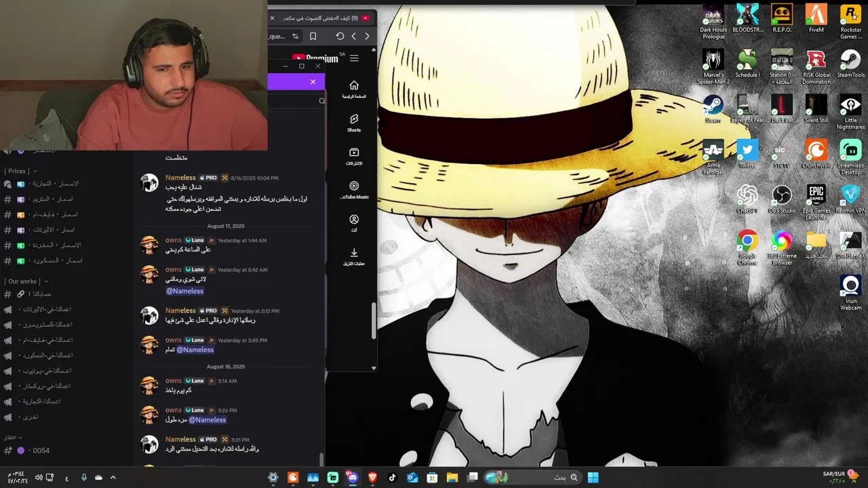Toggle the YouTube hamburger menu
868x488 pixels.
[354, 58]
